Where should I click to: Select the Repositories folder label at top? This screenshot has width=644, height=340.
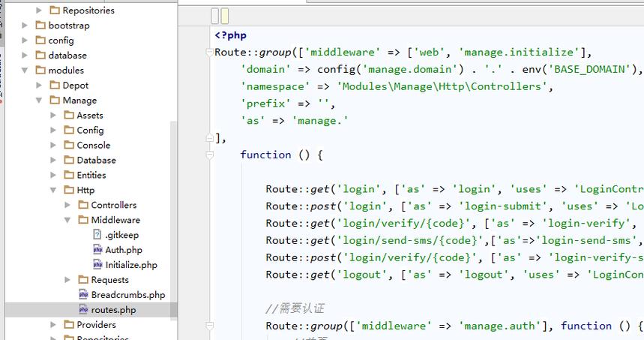[x=88, y=11]
